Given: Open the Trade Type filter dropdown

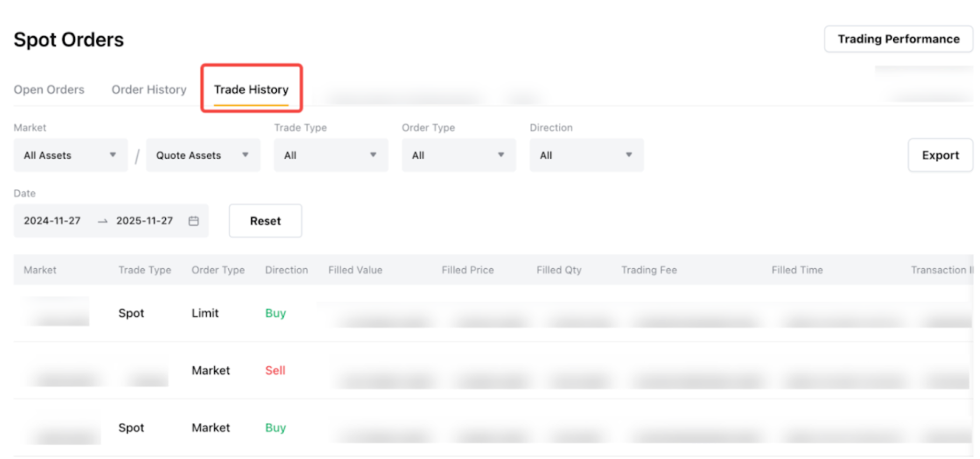Looking at the screenshot, I should coord(331,155).
